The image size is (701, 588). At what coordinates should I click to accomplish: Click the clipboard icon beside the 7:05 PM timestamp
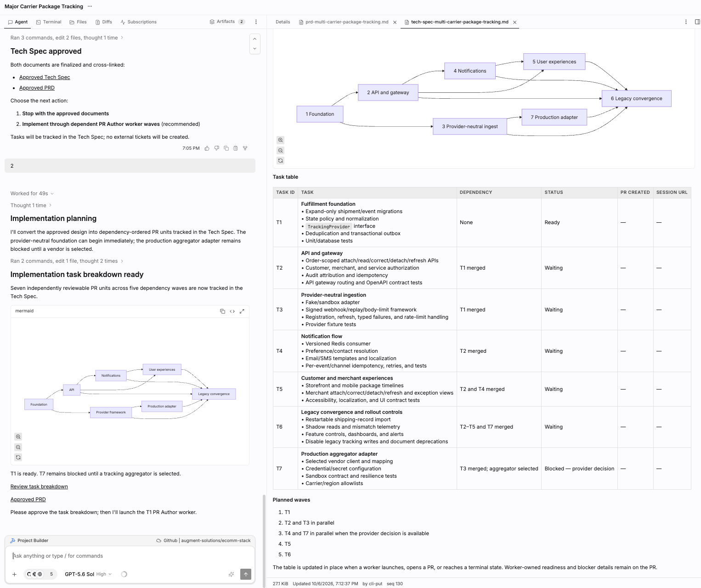point(236,148)
